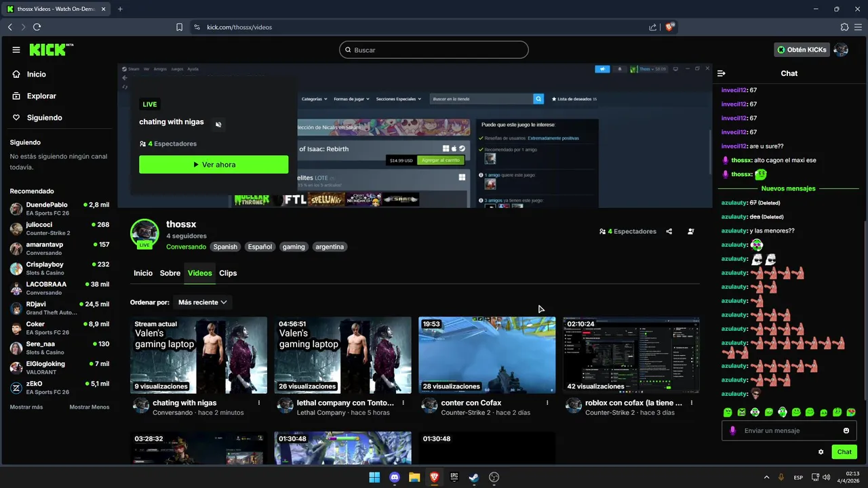Click the Windows Start button

coord(374,477)
